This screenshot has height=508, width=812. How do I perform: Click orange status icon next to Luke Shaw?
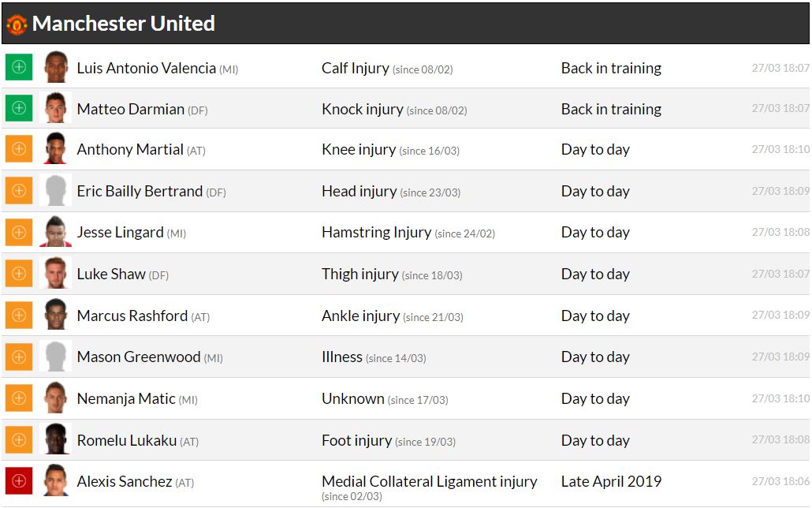pos(19,274)
